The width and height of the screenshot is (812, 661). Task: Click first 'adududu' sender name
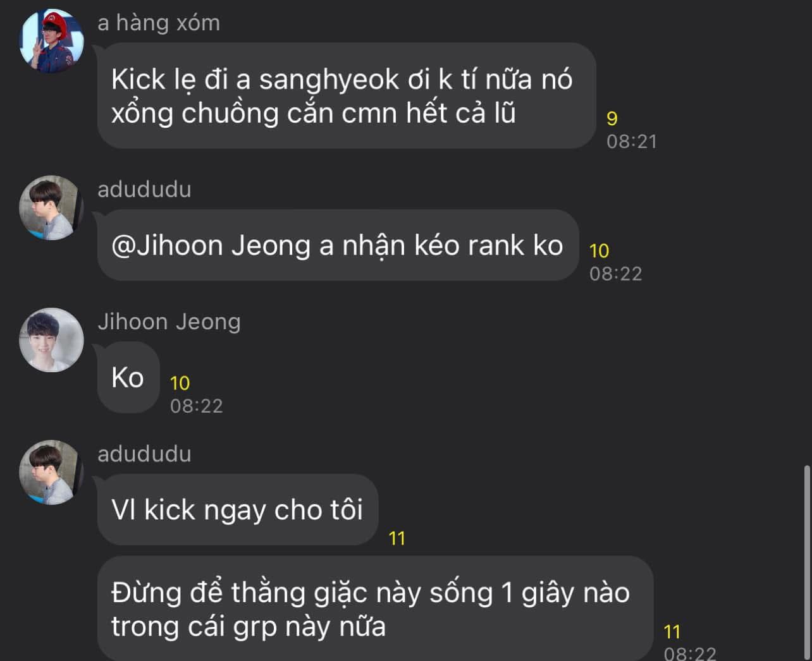tap(144, 190)
